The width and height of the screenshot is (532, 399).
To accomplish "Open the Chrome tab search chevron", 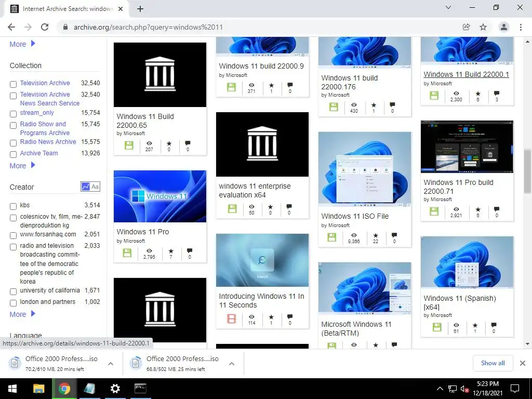I will (448, 7).
